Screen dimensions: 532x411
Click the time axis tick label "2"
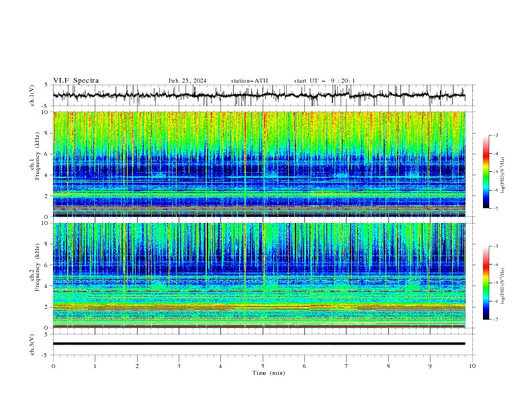pyautogui.click(x=137, y=366)
